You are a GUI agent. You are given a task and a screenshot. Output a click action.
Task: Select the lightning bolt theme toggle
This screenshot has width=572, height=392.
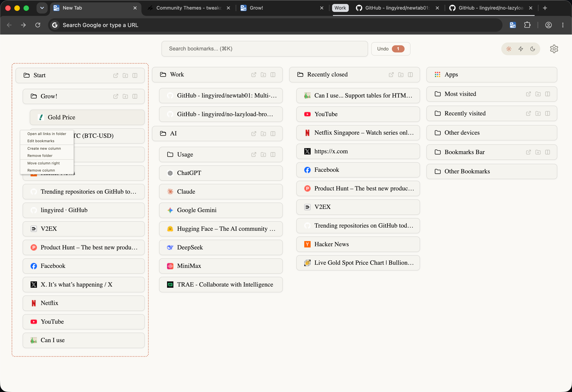pos(521,49)
